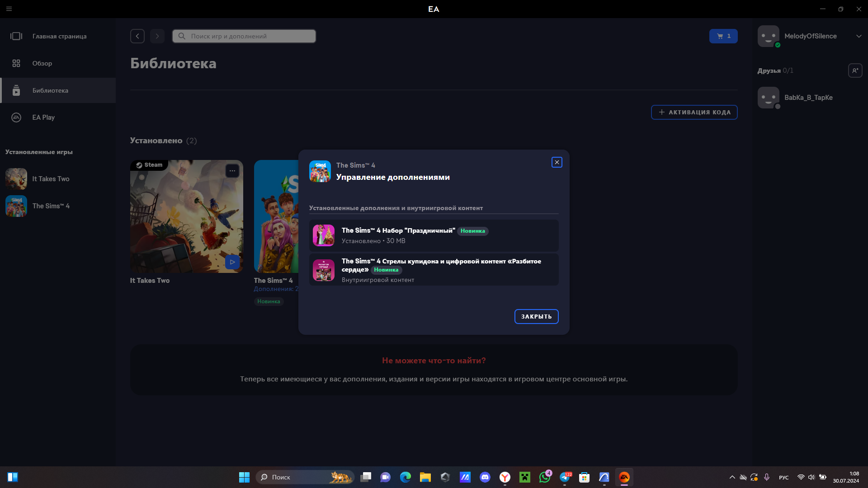Select the Набор Праздничный add-on row
This screenshot has width=868, height=488.
pos(434,235)
